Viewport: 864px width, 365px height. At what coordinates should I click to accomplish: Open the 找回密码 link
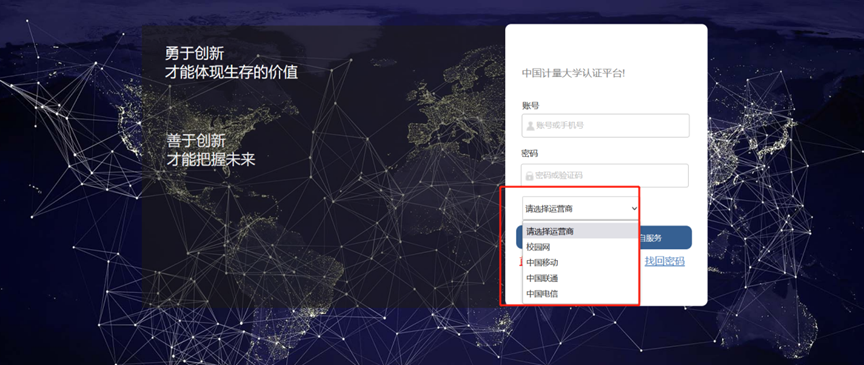(x=665, y=261)
